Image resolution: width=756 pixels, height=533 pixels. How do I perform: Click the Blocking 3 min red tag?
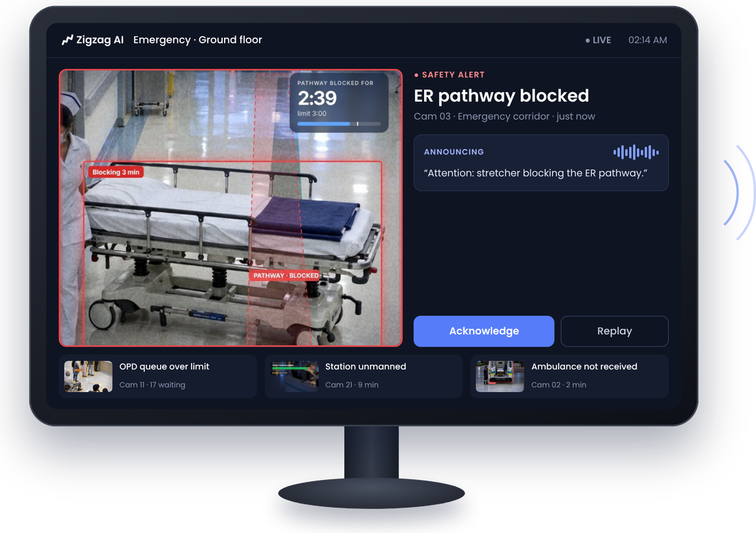(115, 172)
